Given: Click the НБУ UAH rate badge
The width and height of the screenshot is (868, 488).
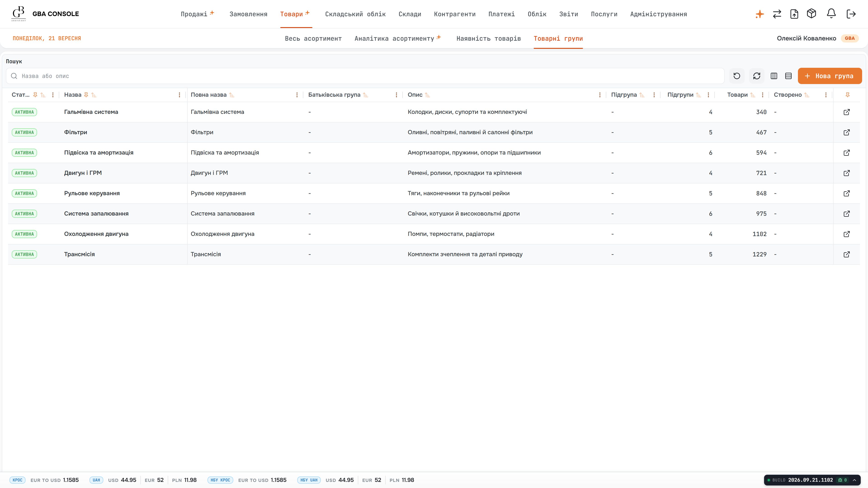Looking at the screenshot, I should point(309,480).
